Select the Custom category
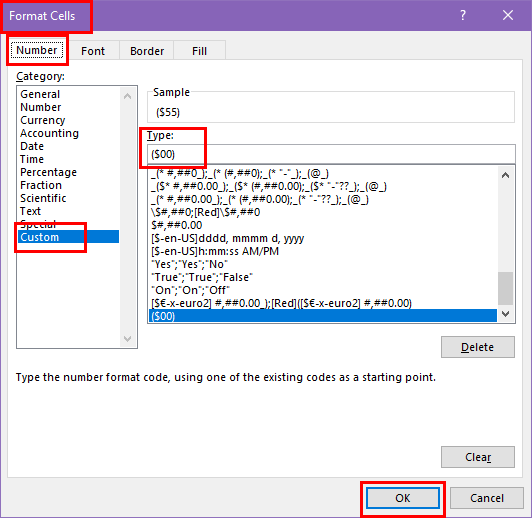 pyautogui.click(x=69, y=237)
